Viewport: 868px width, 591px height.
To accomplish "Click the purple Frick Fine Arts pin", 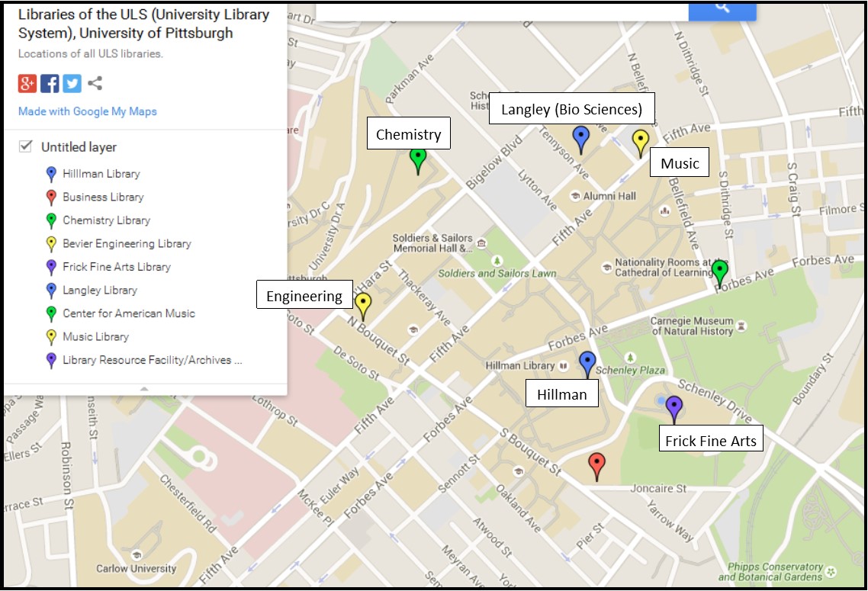I will coord(674,406).
